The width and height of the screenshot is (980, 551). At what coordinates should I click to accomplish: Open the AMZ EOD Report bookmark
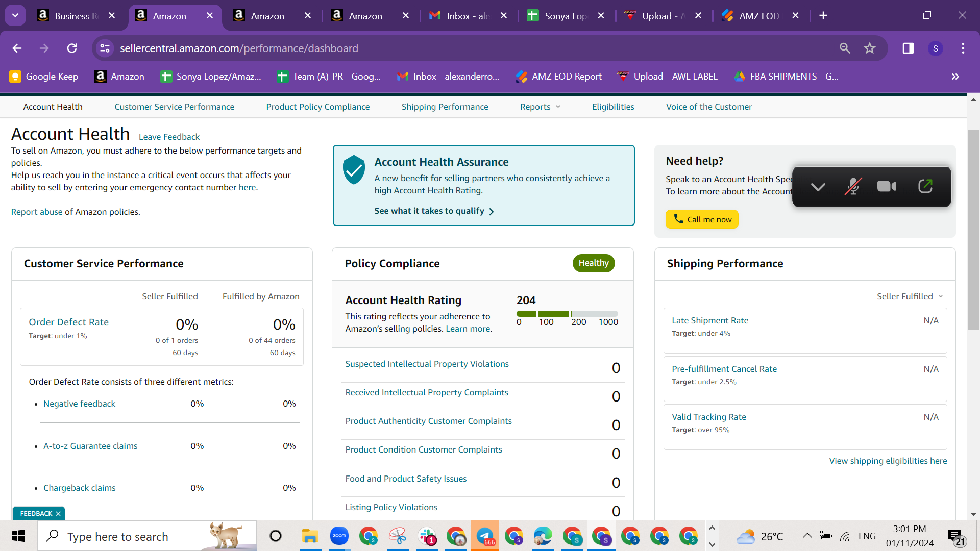click(559, 77)
